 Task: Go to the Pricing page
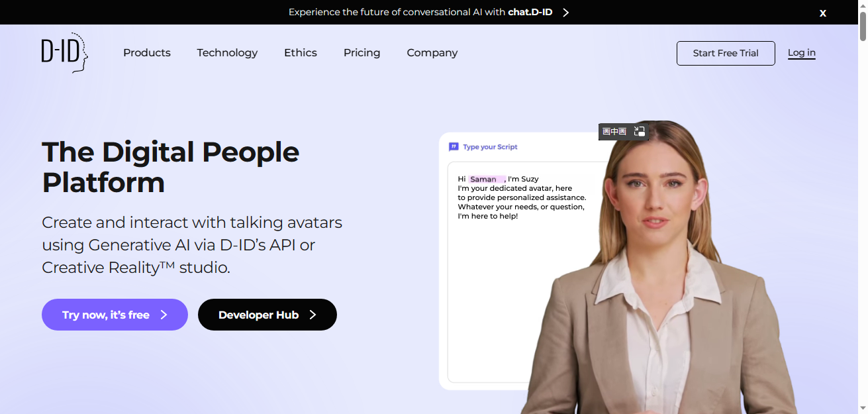pyautogui.click(x=362, y=52)
